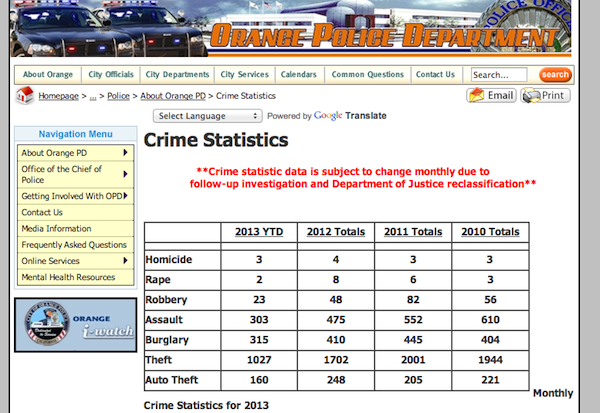Screen dimensions: 600x413
Task: Type in the Search text field
Action: [x=499, y=75]
